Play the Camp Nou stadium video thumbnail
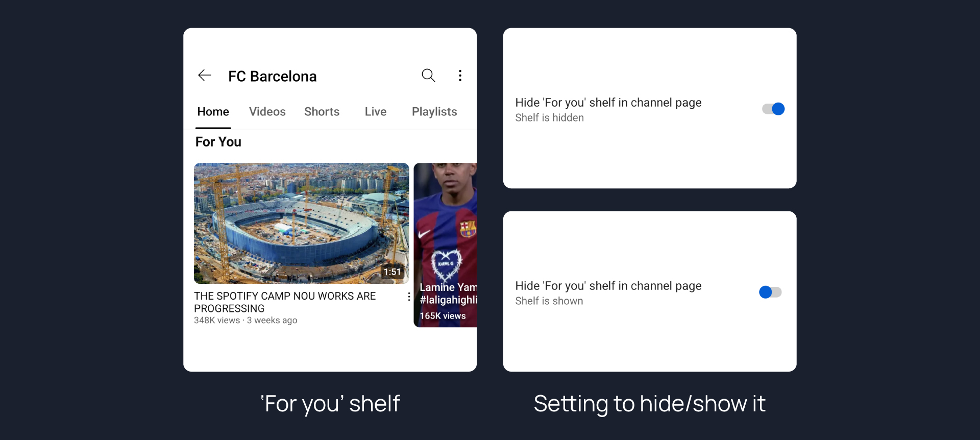Image resolution: width=980 pixels, height=440 pixels. (x=301, y=223)
